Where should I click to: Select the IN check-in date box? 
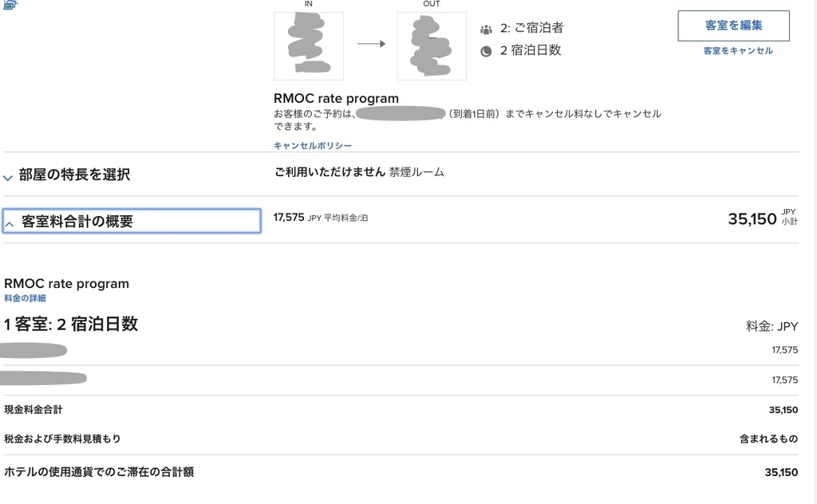click(309, 45)
